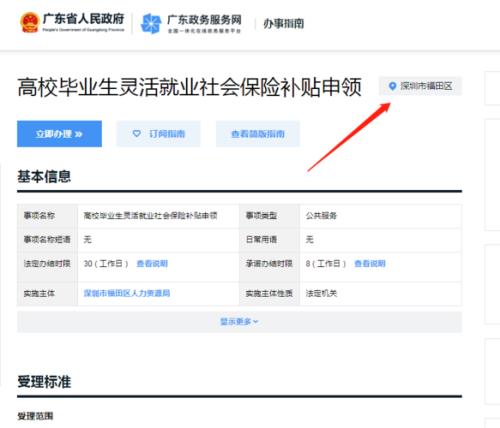Click the 订阅指南 button
This screenshot has width=500, height=428.
[x=158, y=134]
